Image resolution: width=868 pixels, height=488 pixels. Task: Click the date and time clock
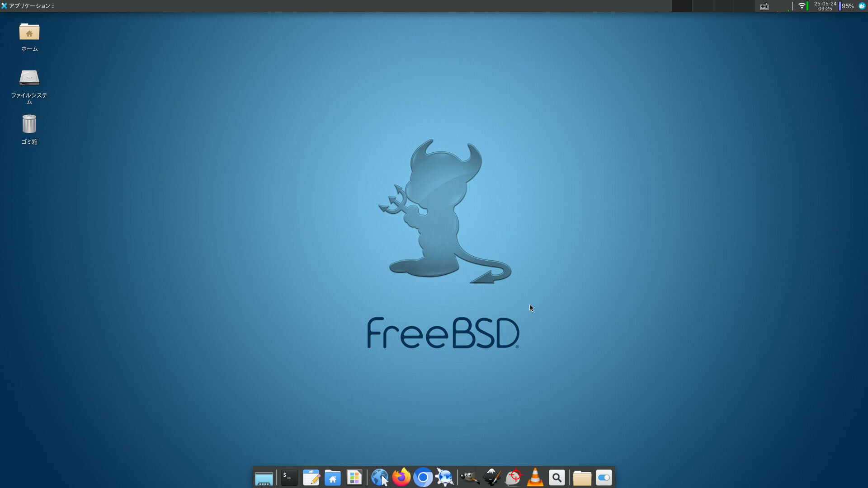coord(825,6)
